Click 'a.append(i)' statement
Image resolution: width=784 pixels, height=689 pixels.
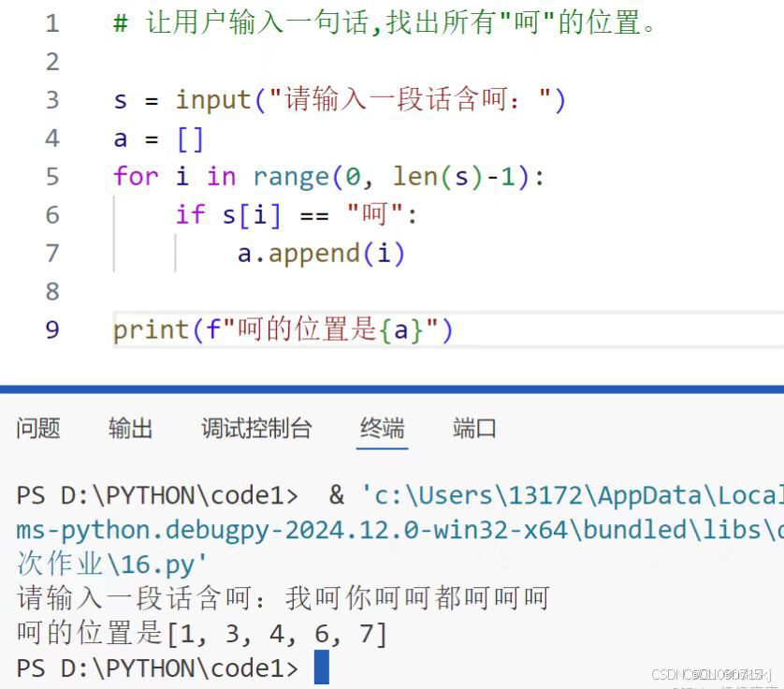click(321, 253)
